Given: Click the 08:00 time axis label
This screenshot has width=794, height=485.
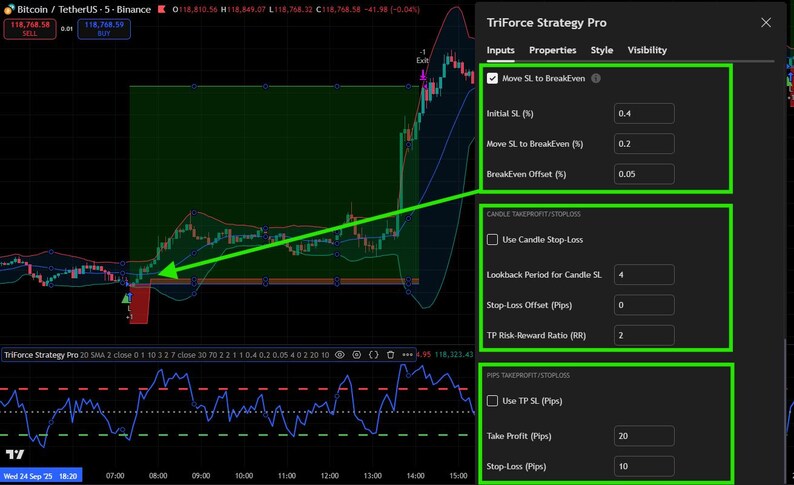Looking at the screenshot, I should 158,476.
